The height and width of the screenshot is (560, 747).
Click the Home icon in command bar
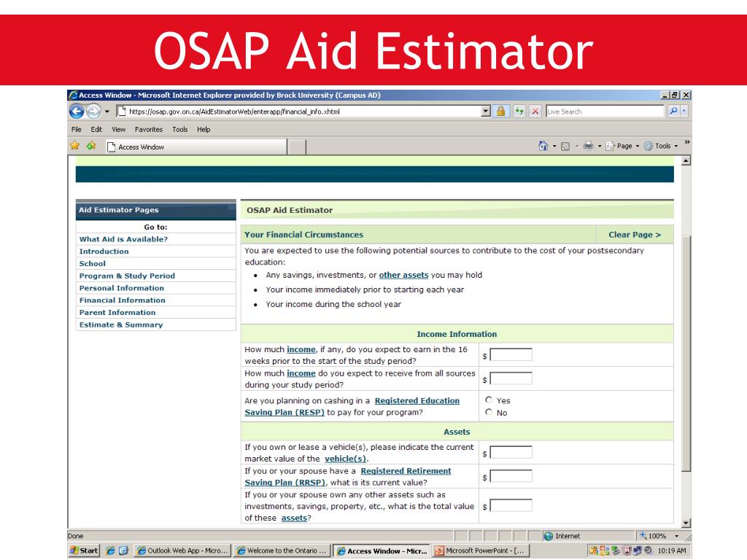point(543,146)
